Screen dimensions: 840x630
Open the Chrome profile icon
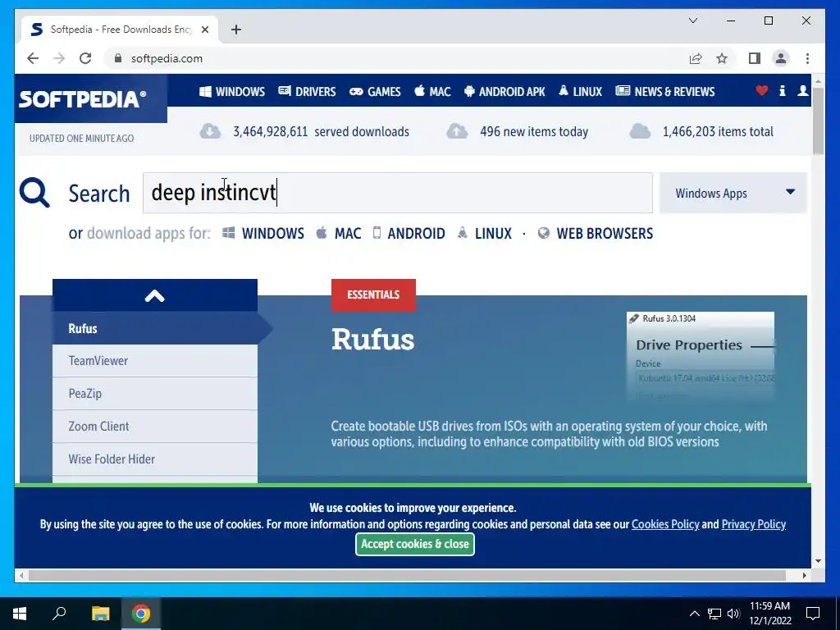[x=781, y=58]
